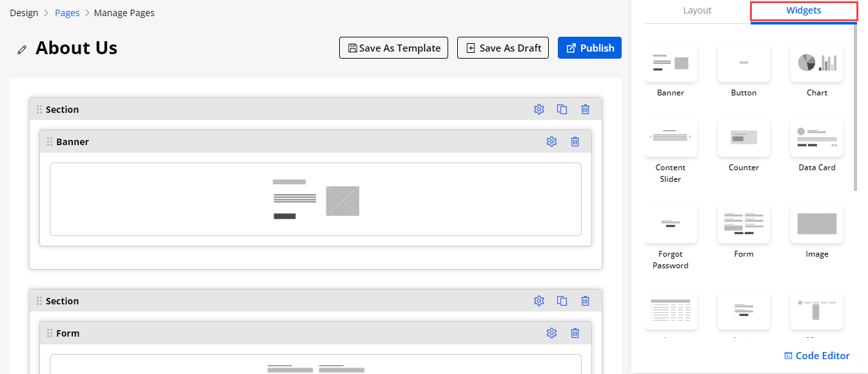The image size is (868, 374).
Task: Open the Banner widget settings gear
Action: tap(551, 142)
